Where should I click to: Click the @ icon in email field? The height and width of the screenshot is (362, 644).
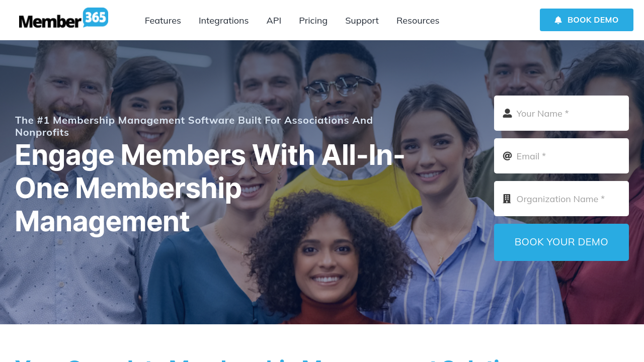tap(507, 156)
